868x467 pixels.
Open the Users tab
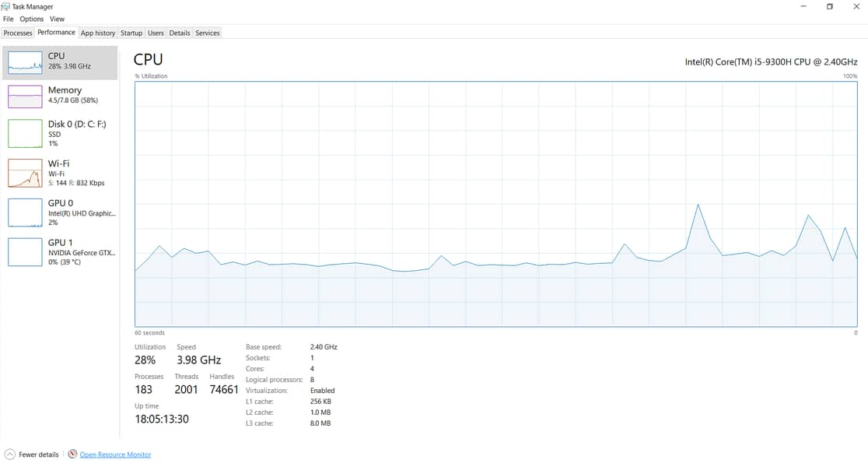coord(156,33)
